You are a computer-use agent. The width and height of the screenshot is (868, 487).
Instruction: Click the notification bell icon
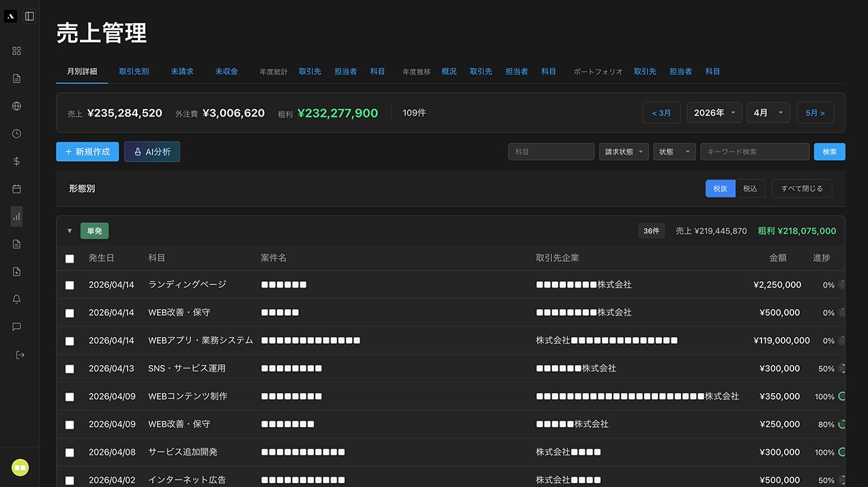pos(17,299)
